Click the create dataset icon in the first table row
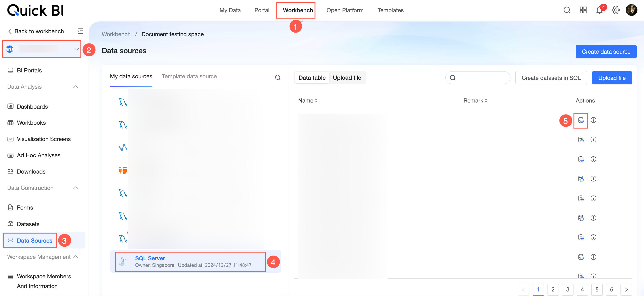This screenshot has width=644, height=296. [581, 120]
